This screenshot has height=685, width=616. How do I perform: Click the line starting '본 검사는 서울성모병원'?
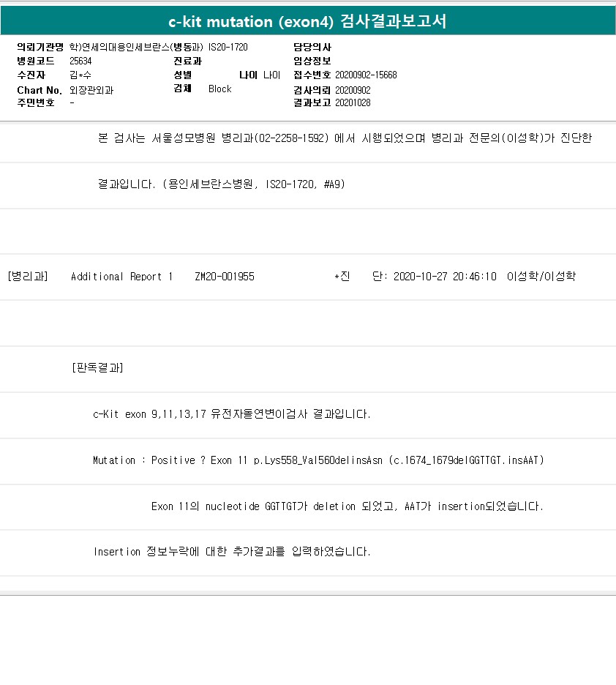(345, 138)
